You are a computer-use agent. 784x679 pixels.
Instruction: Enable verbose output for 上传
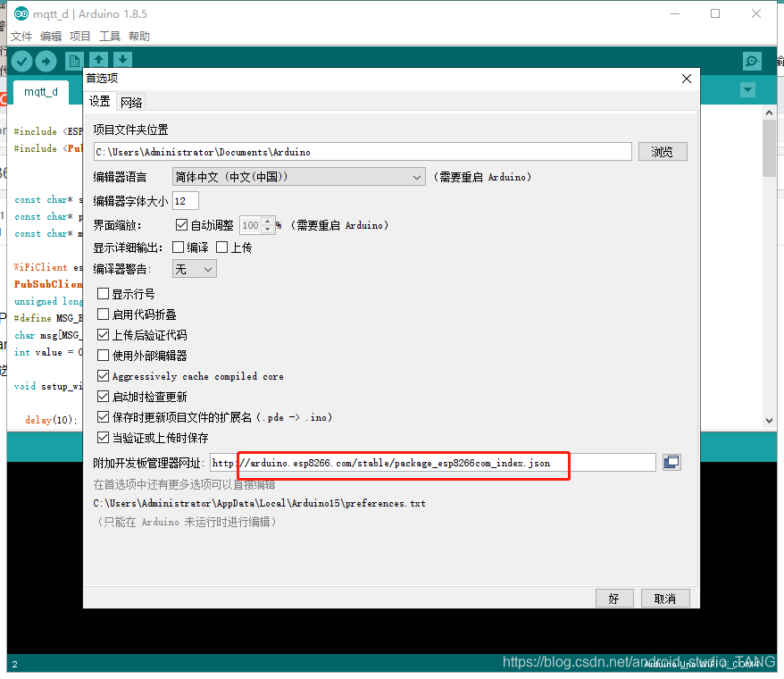[x=222, y=247]
